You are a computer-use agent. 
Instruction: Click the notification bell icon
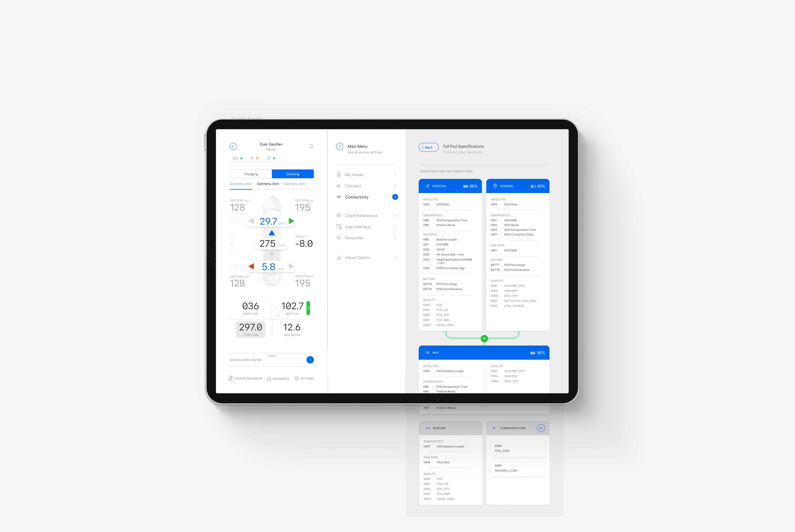click(x=311, y=147)
